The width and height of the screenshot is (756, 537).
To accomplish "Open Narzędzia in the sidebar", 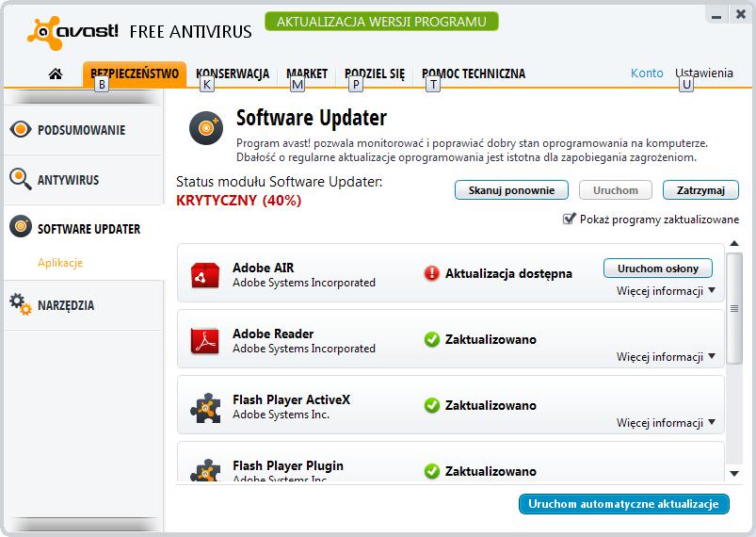I will 84,305.
